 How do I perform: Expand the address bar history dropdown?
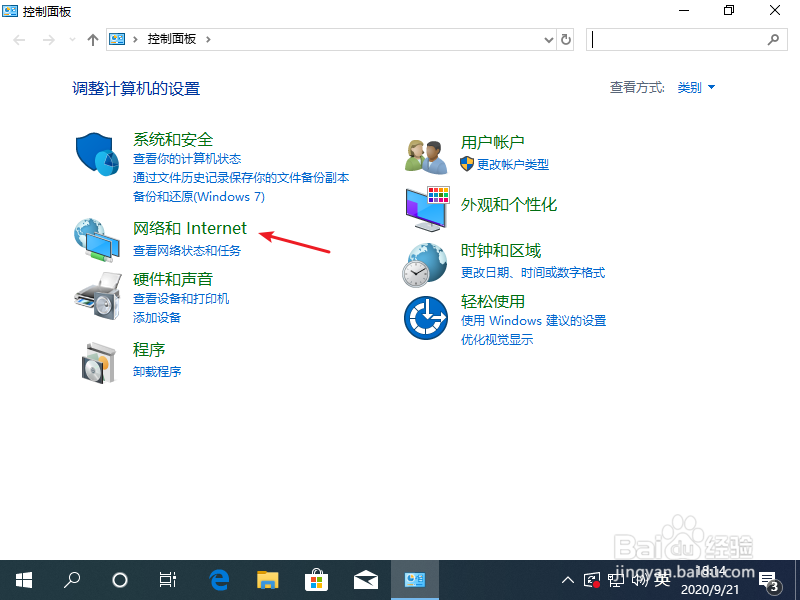[x=548, y=39]
